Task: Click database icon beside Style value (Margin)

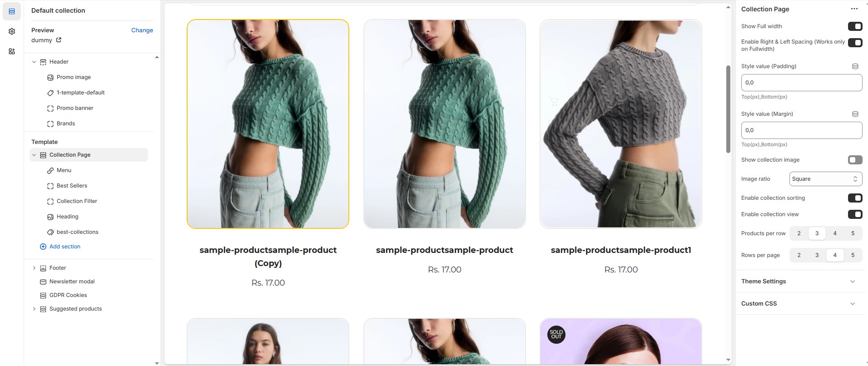Action: pyautogui.click(x=855, y=114)
